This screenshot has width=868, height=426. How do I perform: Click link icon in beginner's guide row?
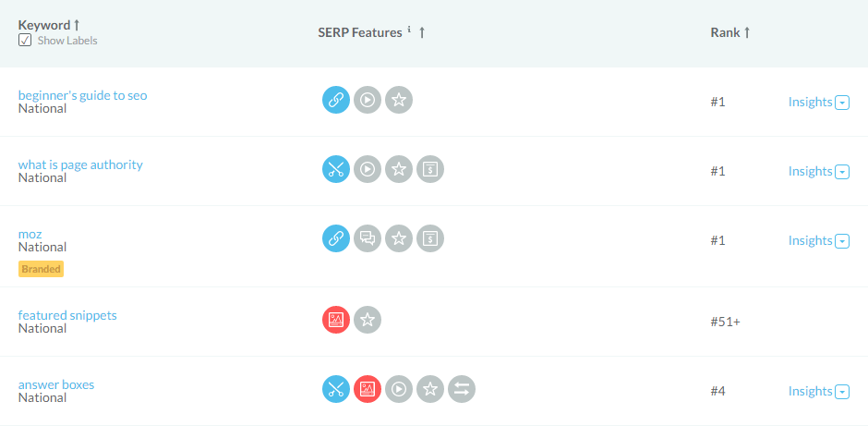(x=336, y=100)
